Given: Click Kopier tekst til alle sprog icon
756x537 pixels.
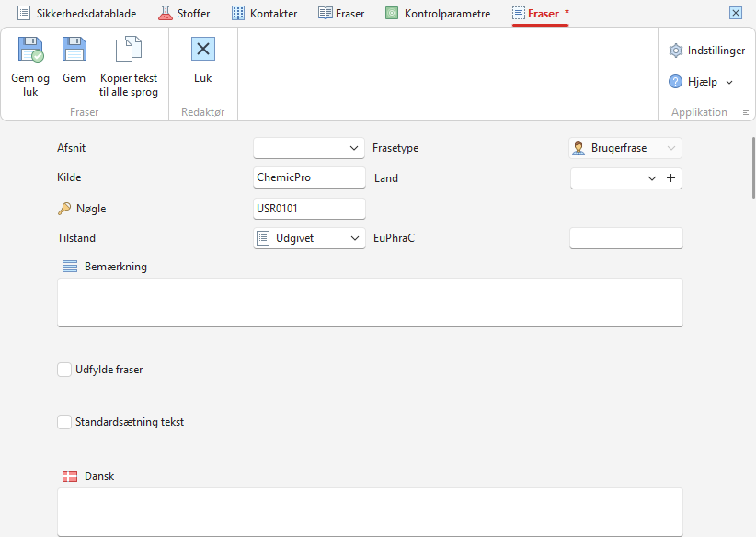Looking at the screenshot, I should click(x=129, y=49).
